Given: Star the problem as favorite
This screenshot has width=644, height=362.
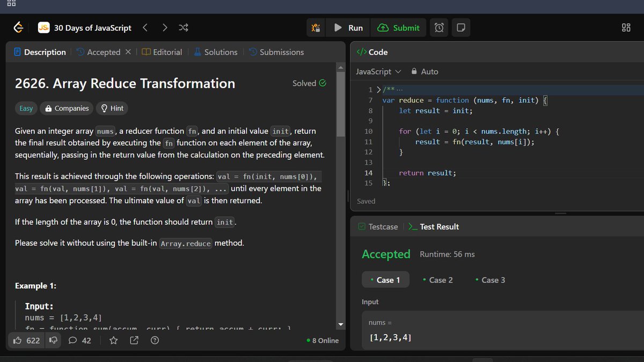Looking at the screenshot, I should (114, 341).
